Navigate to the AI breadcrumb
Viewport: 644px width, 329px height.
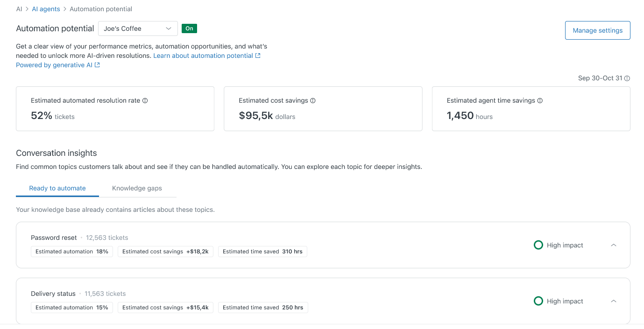tap(19, 9)
